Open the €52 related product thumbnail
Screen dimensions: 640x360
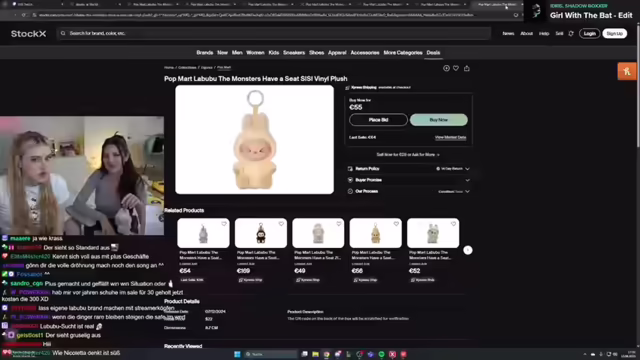433,233
